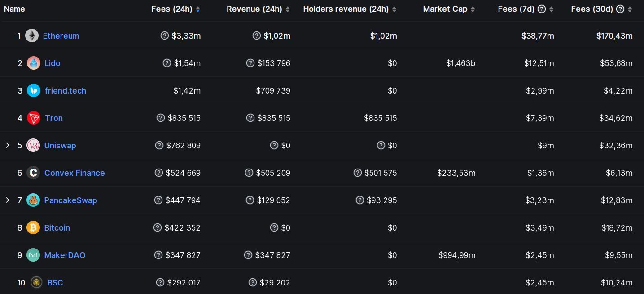Click help icon beside Fees (7d) header
The width and height of the screenshot is (644, 294).
[542, 9]
